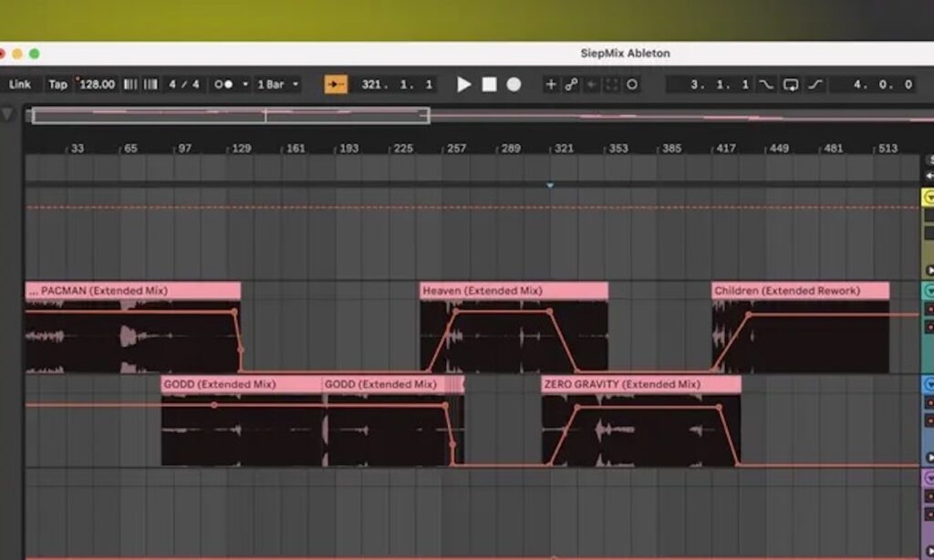
Task: Select the 4 / 4 time signature field
Action: 184,84
